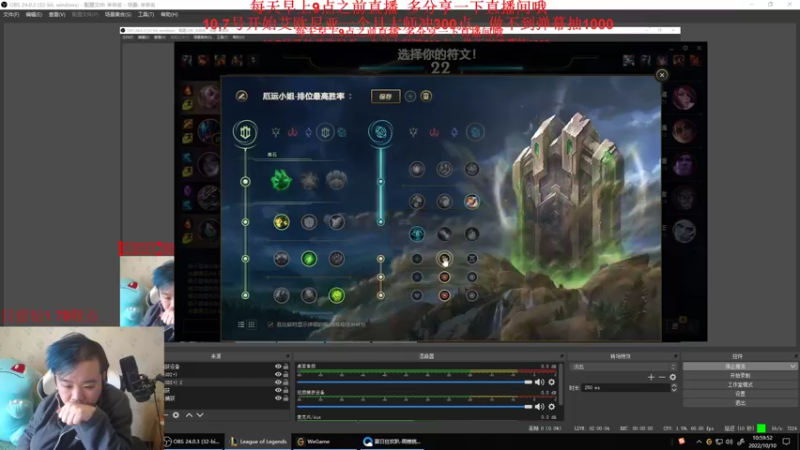800x450 pixels.
Task: Open rune page name dropdown selector
Action: (351, 96)
